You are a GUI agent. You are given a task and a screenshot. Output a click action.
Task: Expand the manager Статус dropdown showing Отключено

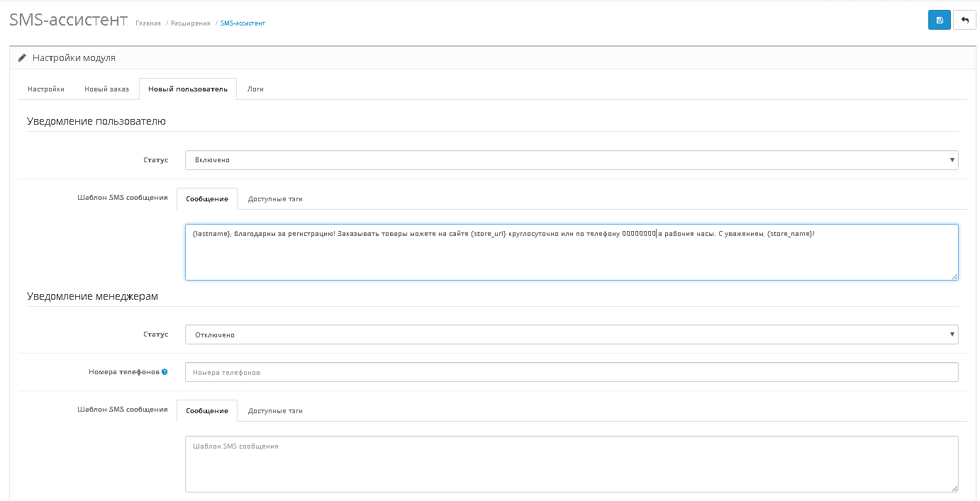click(x=571, y=334)
